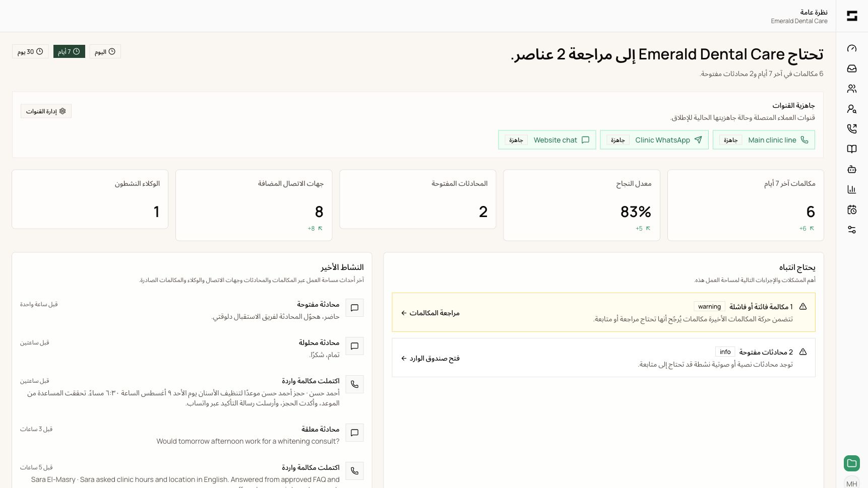
Task: Click the يحتاج انتباه section heading
Action: click(797, 267)
